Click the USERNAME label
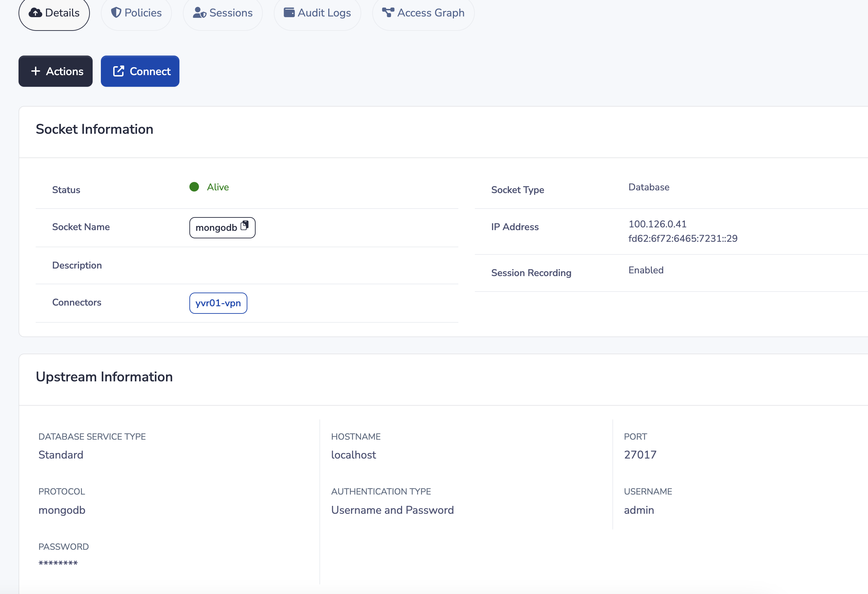Image resolution: width=868 pixels, height=594 pixels. click(x=648, y=491)
